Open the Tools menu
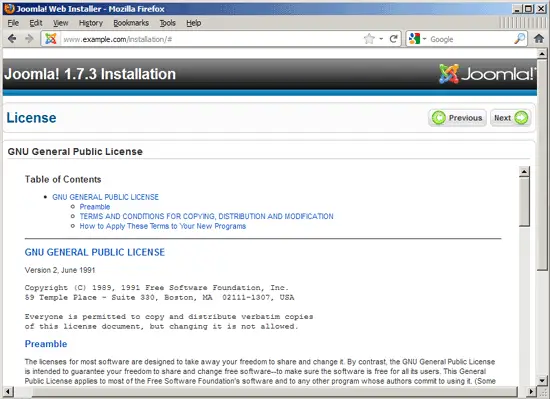This screenshot has height=399, width=550. click(x=168, y=23)
